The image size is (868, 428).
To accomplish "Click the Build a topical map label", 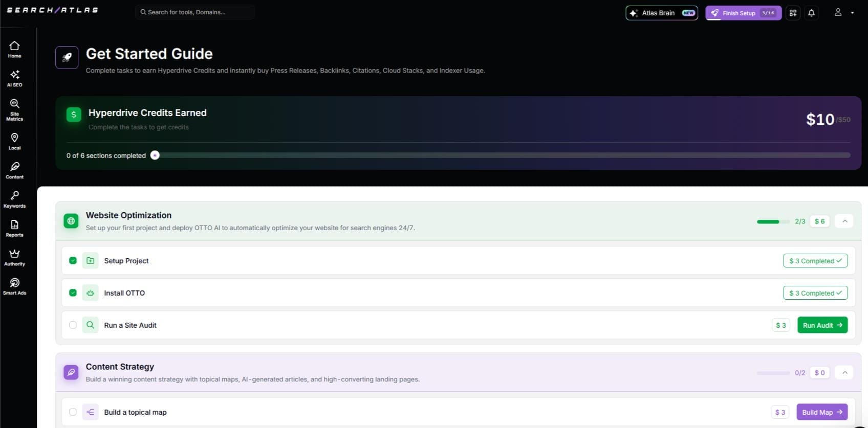I will 135,412.
